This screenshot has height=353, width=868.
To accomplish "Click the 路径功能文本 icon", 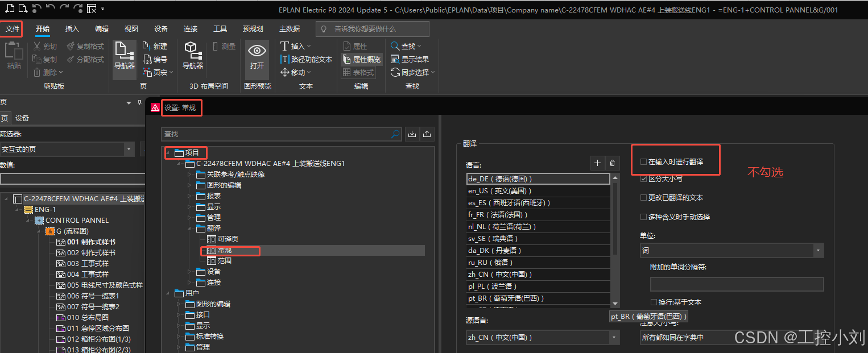I will click(285, 59).
